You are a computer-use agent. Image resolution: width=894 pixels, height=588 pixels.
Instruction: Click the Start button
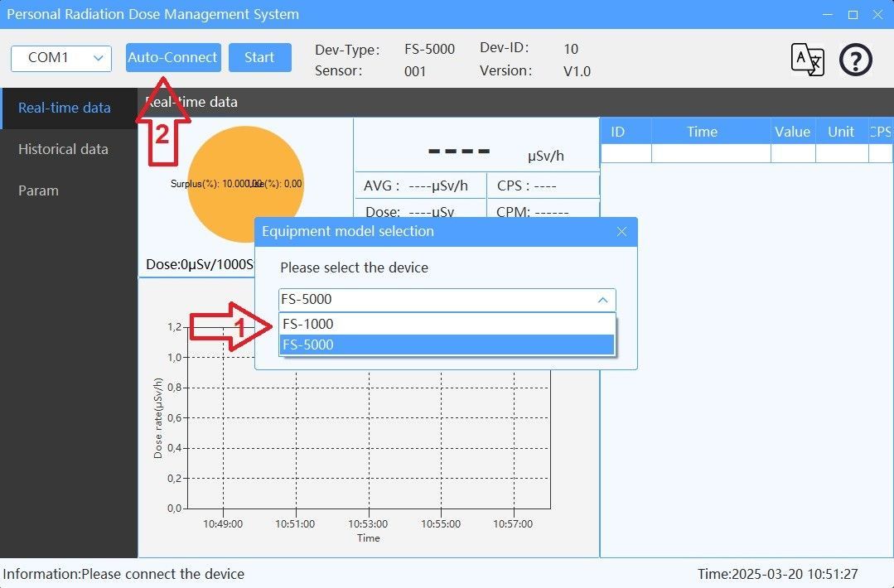[x=259, y=57]
